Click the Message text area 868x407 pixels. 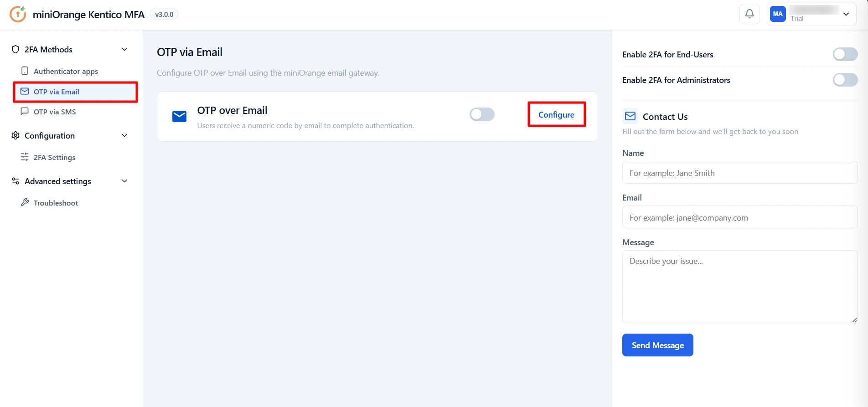pyautogui.click(x=740, y=287)
